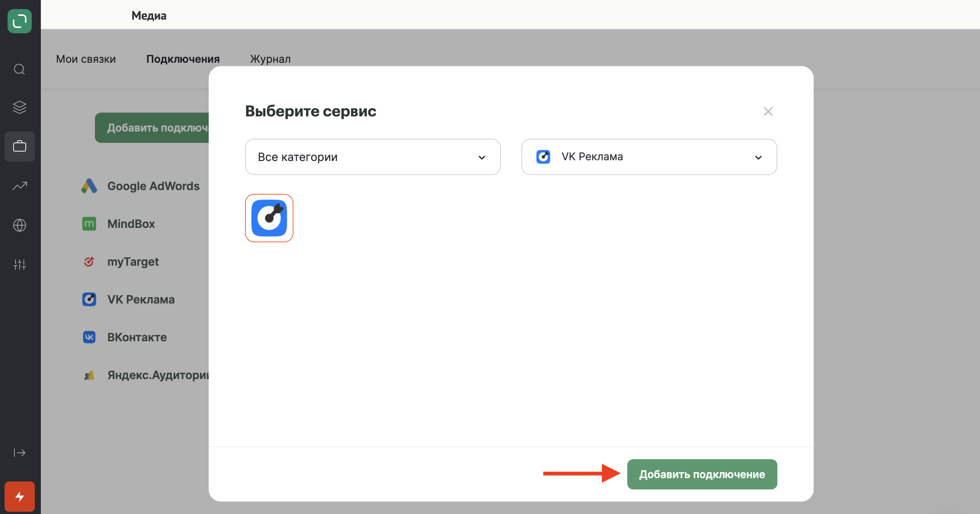Click the VK Реклама icon inside the service dropdown

pos(543,156)
